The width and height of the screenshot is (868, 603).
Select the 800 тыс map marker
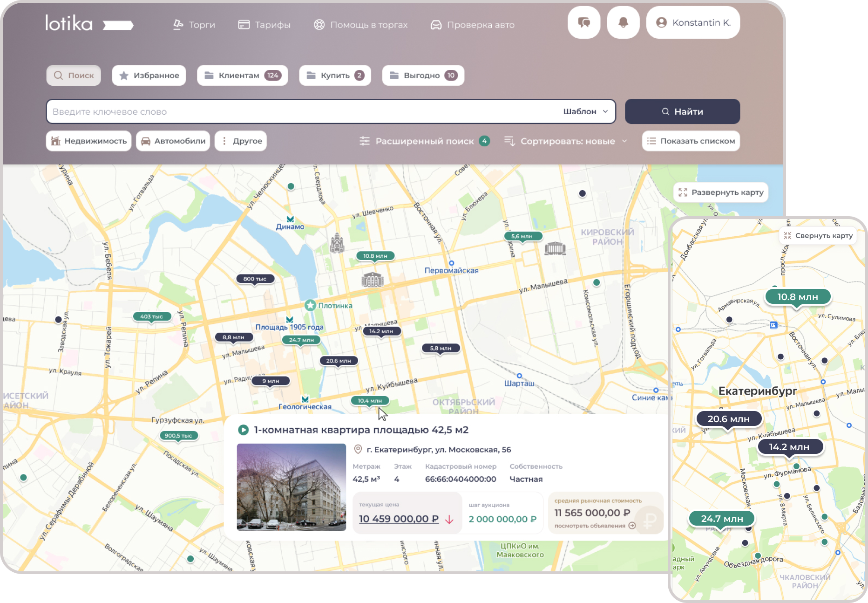click(255, 279)
